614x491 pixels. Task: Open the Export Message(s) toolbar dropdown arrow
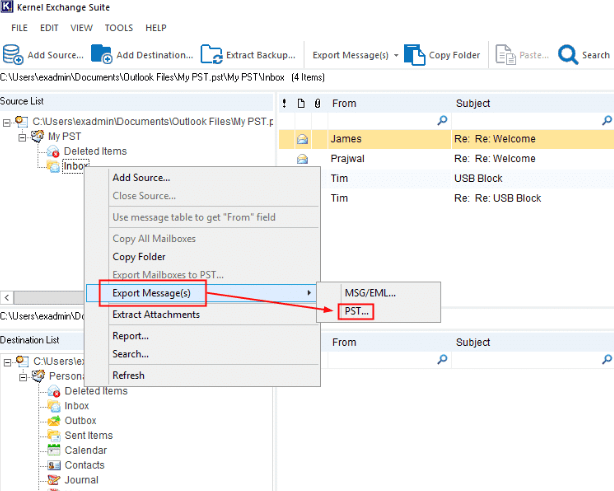[x=396, y=55]
